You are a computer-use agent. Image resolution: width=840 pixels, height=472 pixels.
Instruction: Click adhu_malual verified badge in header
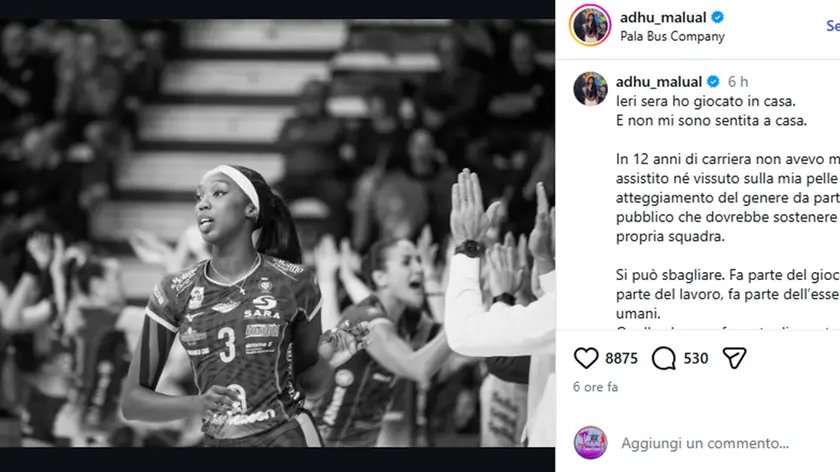pos(717,17)
